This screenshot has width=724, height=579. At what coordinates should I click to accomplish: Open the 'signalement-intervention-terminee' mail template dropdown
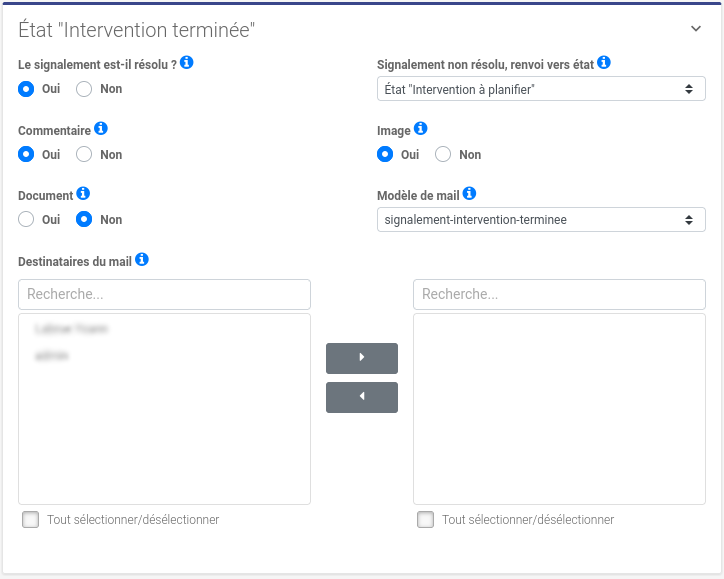541,220
